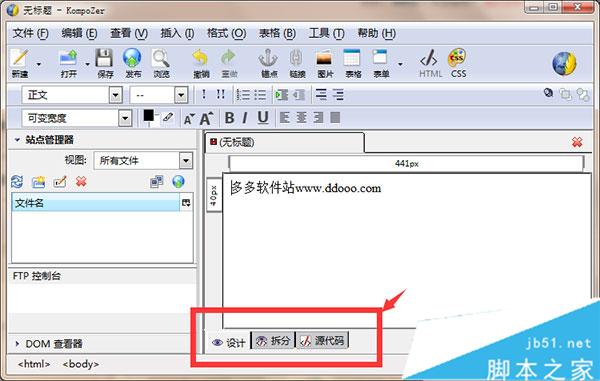Click the rename file icon

click(x=60, y=182)
